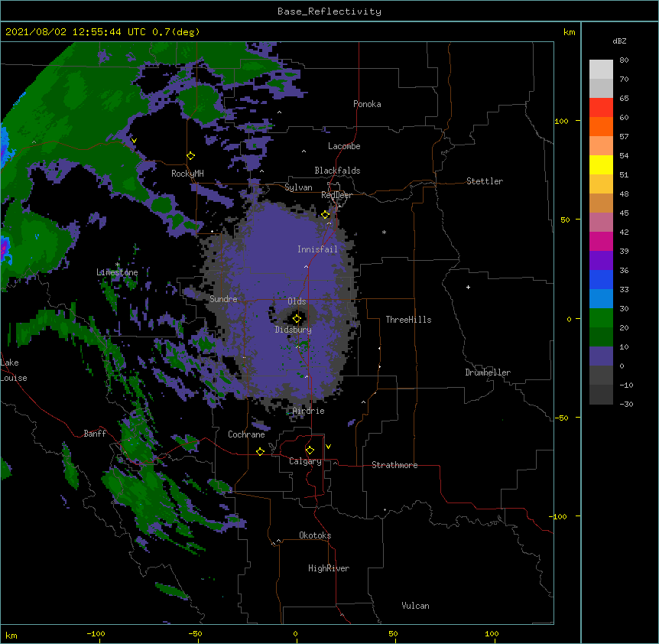Screen dimensions: 659x644
Task: Click the dBZ legend heading
Action: coord(619,41)
